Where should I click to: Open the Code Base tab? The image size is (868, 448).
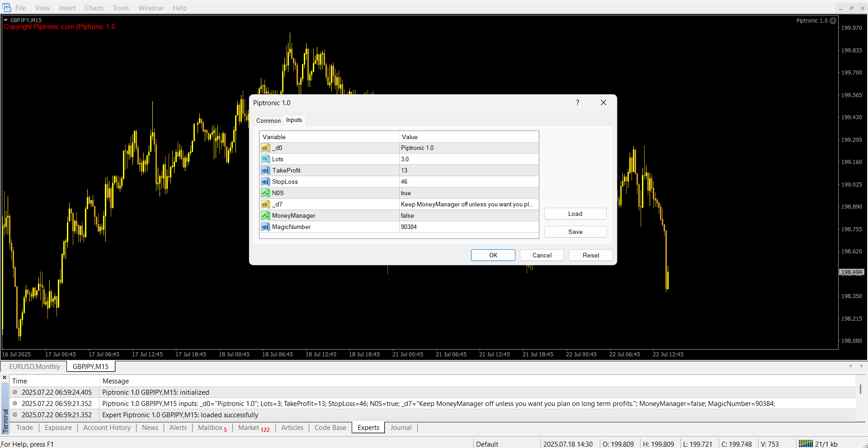click(330, 428)
